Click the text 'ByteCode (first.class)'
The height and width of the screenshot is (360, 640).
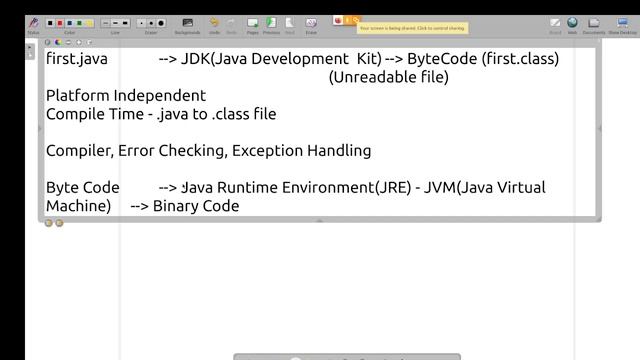pos(483,59)
